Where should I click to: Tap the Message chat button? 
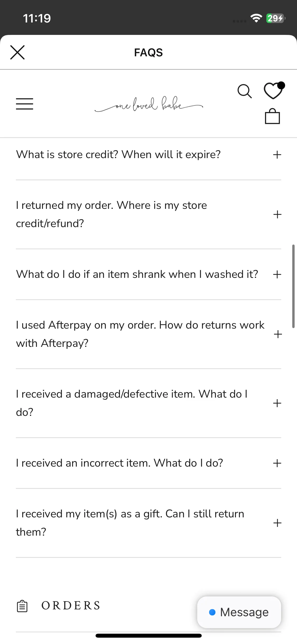point(239,612)
